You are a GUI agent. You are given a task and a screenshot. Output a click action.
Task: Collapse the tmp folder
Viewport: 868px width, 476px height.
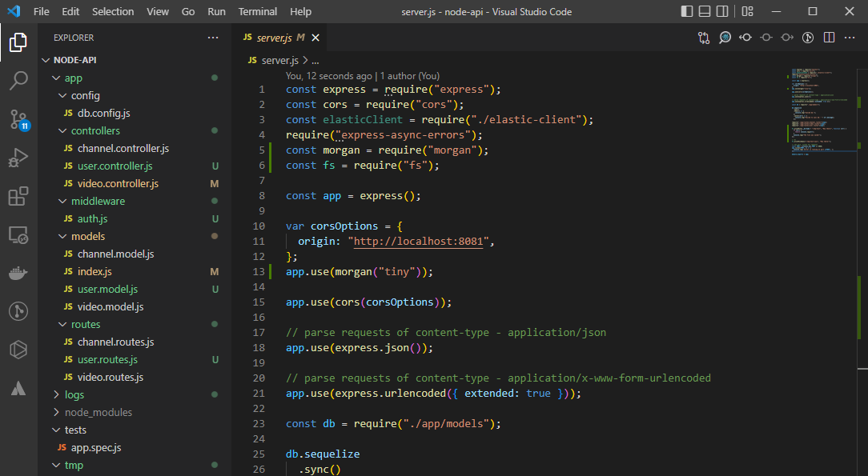pos(56,465)
